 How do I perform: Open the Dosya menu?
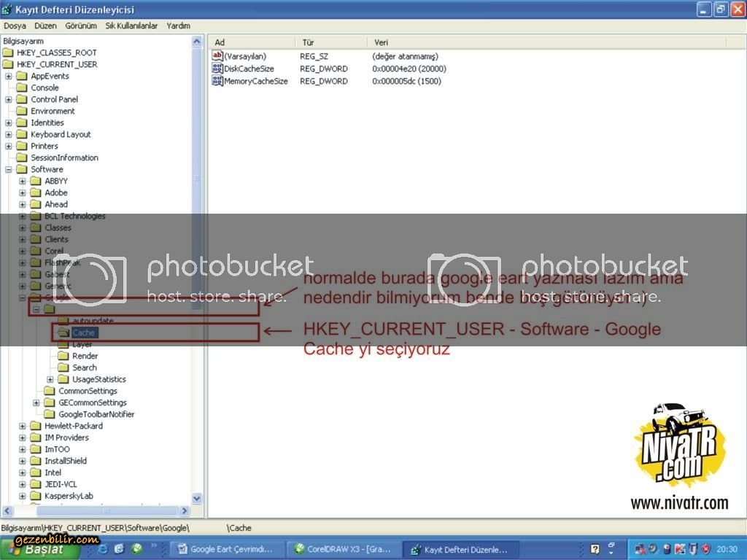coord(15,26)
